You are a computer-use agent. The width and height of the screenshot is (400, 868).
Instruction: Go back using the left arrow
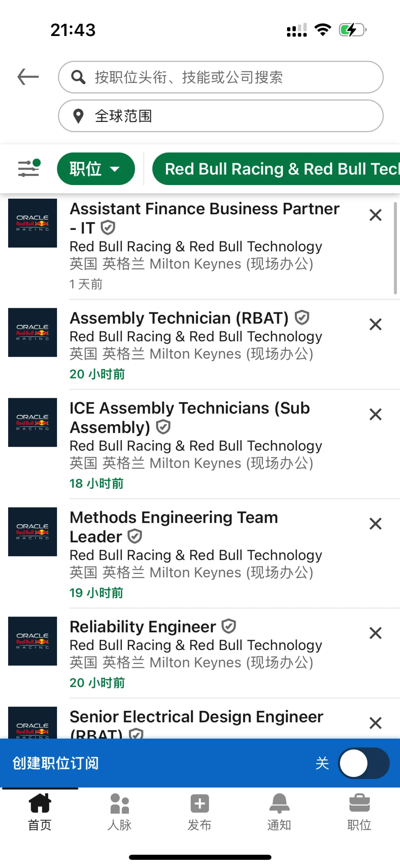pos(28,77)
